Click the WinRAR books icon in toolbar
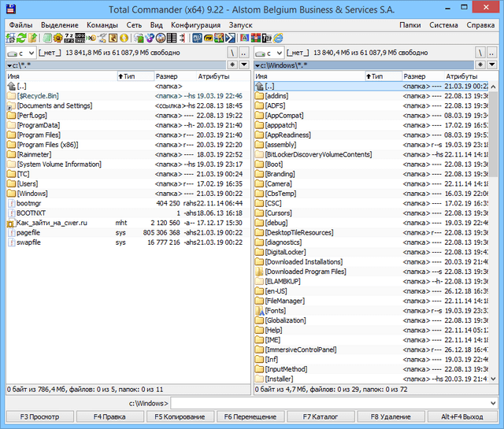This screenshot has height=429, width=504. point(254,38)
